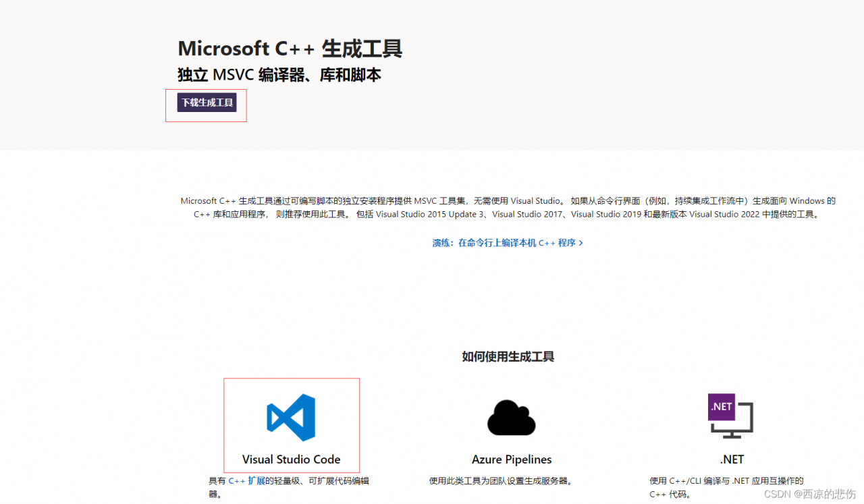Screen dimensions: 864x504
Task: Click the Microsoft C++ 生成工具 page title
Action: (x=290, y=49)
